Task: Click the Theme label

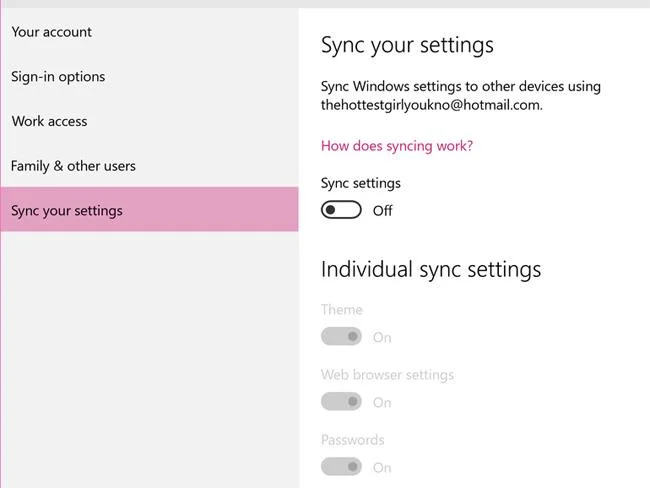Action: pyautogui.click(x=342, y=310)
